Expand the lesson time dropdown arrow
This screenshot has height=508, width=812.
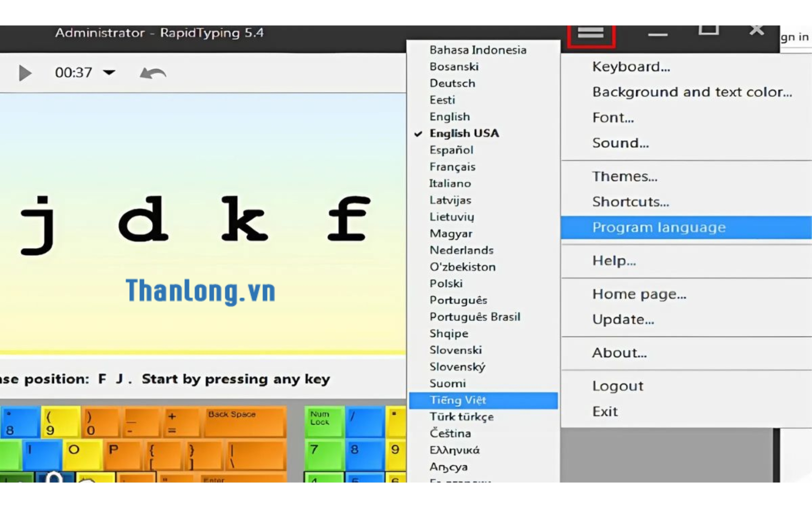[109, 72]
